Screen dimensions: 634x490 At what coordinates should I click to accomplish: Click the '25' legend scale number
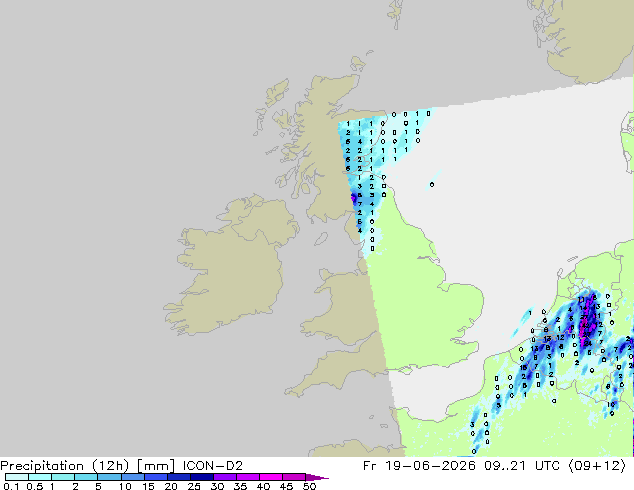pos(194,486)
